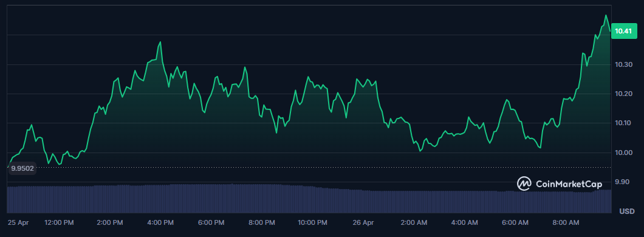The image size is (644, 237).
Task: Click the 4:00 AM time label
Action: click(x=464, y=222)
